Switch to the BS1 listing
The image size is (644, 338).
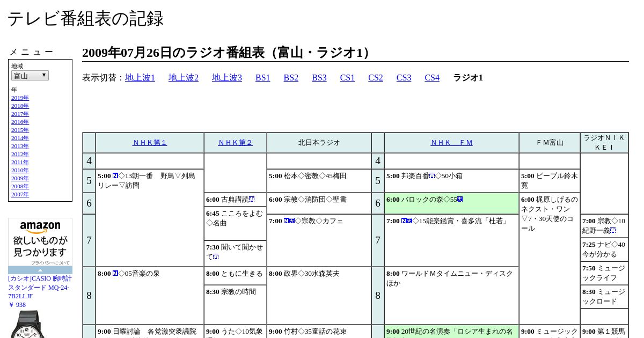coord(263,78)
